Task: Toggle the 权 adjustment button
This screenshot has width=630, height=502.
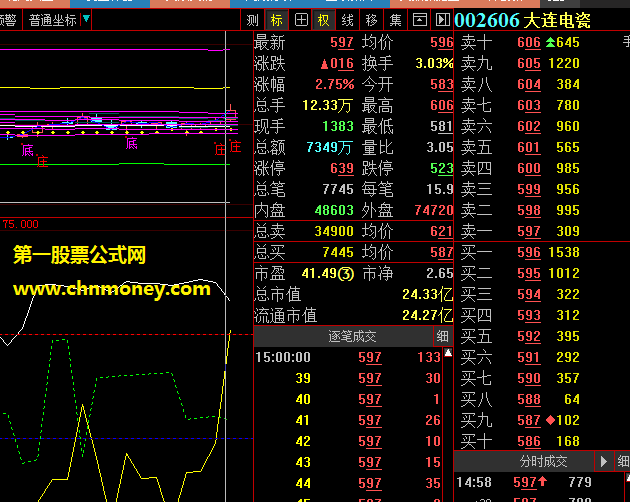Action: 324,20
